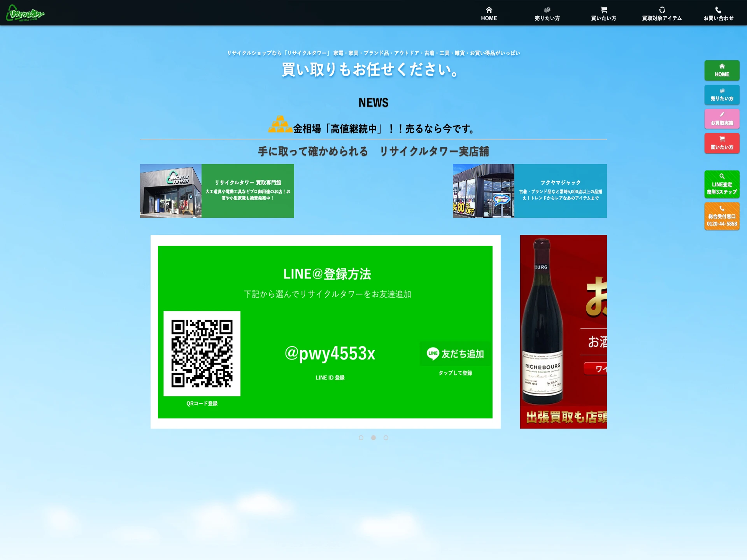
Task: Click the house icon in the top nav
Action: 489,10
